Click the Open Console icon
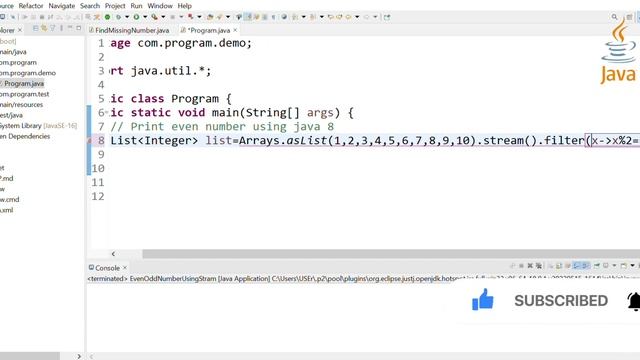Screen dimensions: 640x360 click(x=624, y=266)
